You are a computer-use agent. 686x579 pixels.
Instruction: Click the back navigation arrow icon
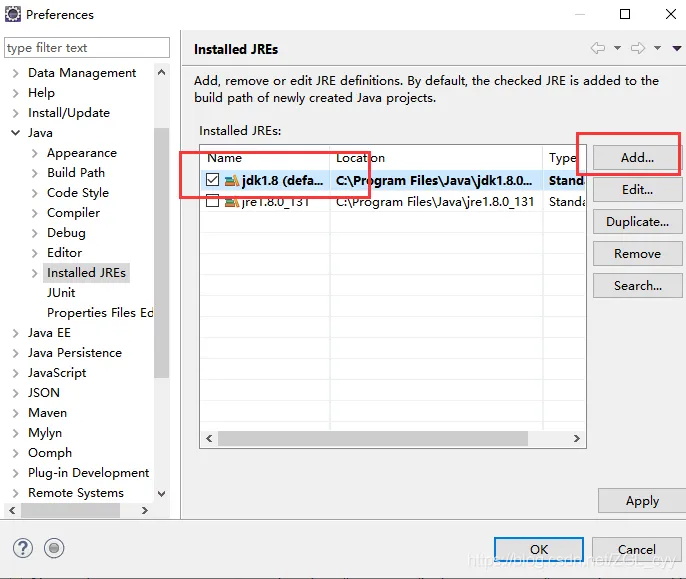point(598,48)
